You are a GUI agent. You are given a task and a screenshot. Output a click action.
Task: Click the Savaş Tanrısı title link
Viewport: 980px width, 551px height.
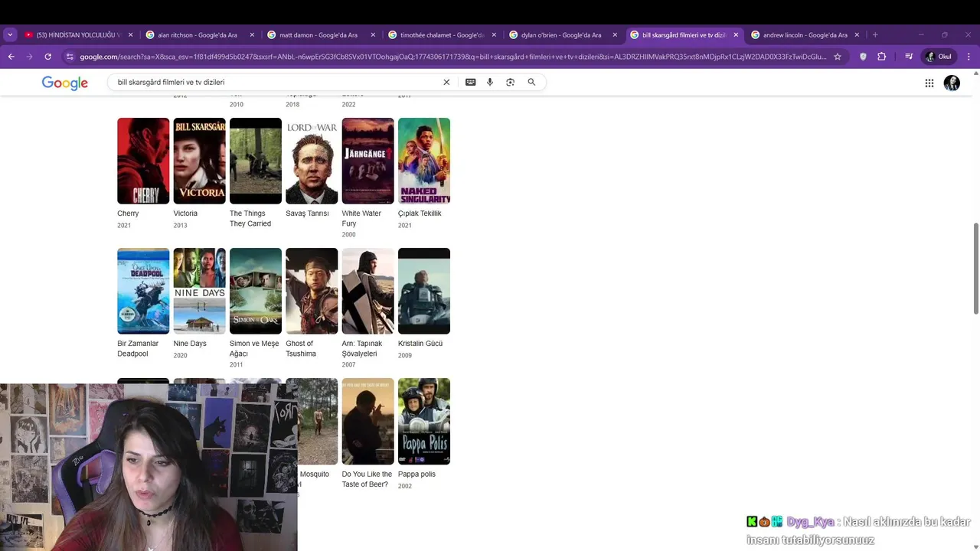click(x=307, y=214)
